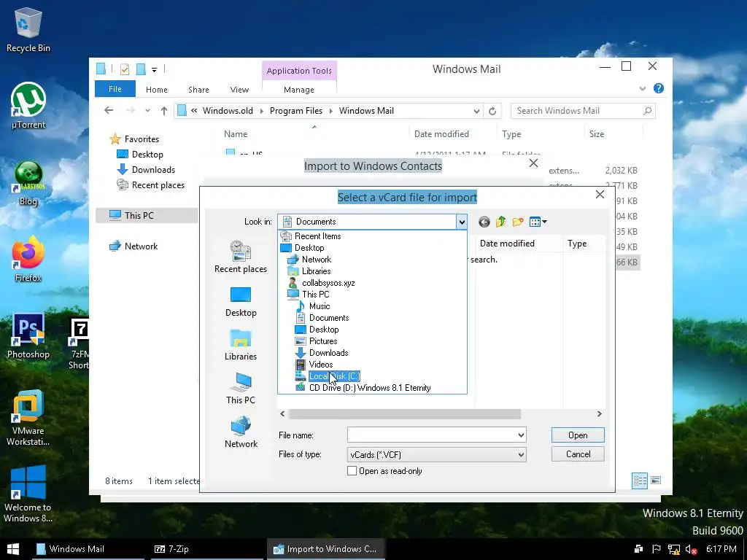
Task: Go up one level in the vCard dialog
Action: (500, 222)
